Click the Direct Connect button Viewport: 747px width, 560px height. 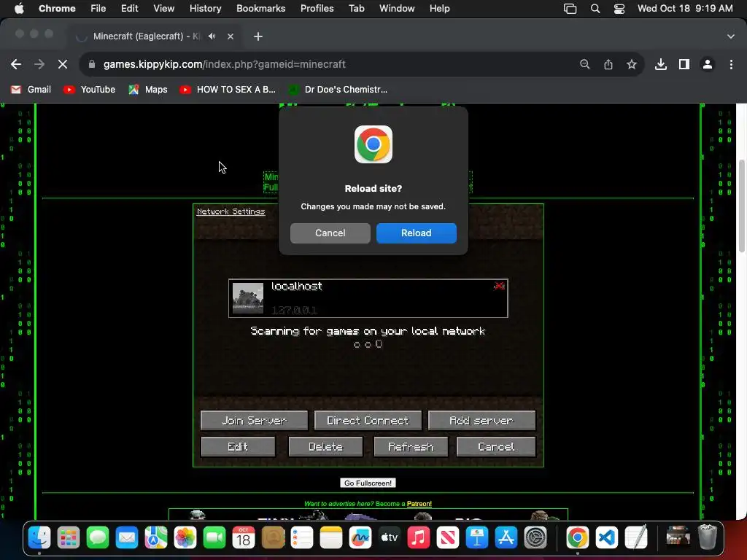368,421
